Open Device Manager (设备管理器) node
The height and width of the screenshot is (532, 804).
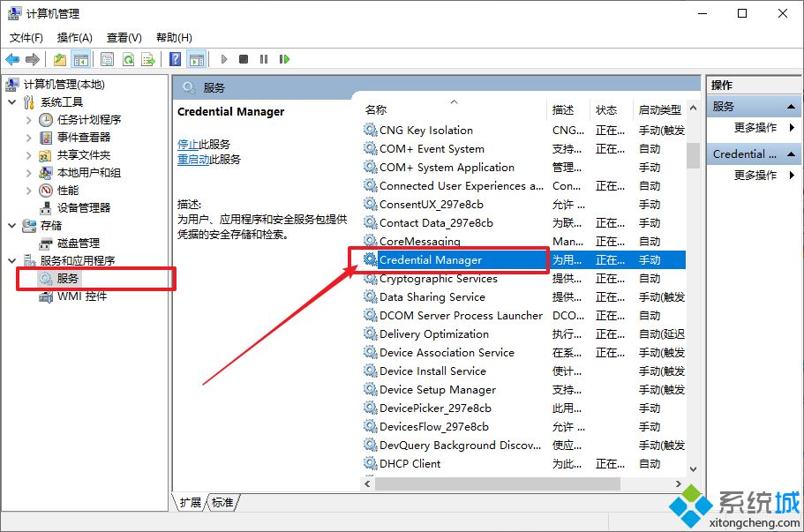click(x=84, y=207)
